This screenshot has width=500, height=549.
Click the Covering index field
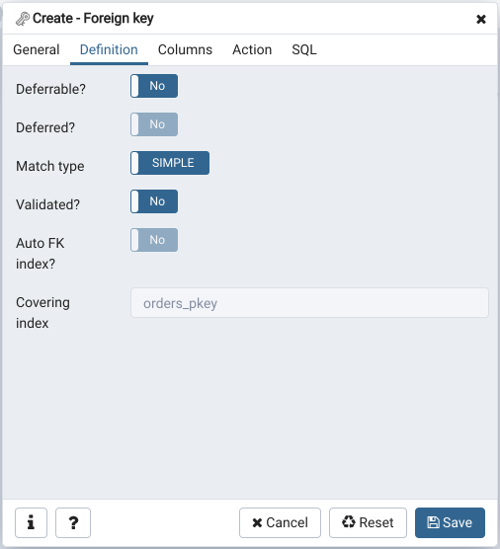point(310,303)
